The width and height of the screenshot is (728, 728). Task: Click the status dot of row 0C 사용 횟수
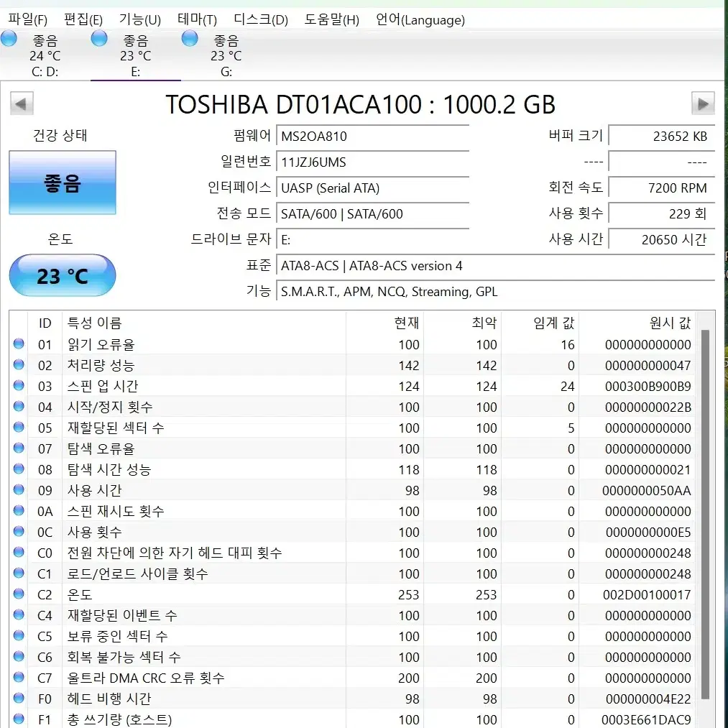click(19, 531)
